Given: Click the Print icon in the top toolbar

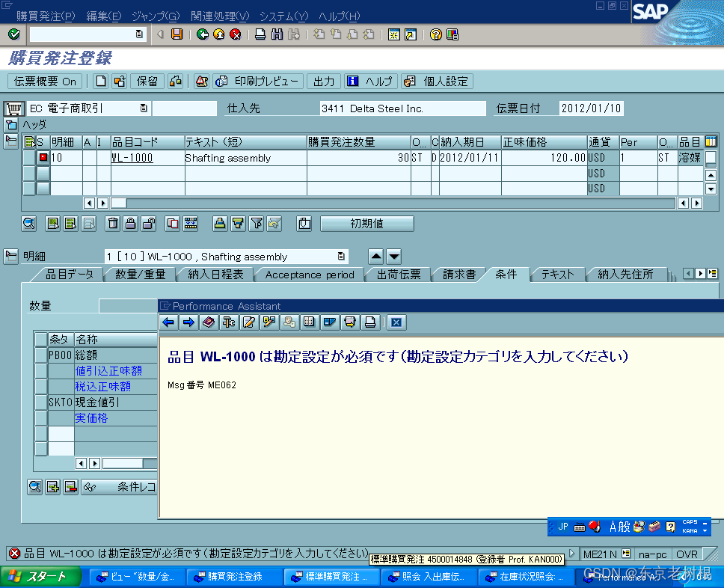Looking at the screenshot, I should click(260, 34).
